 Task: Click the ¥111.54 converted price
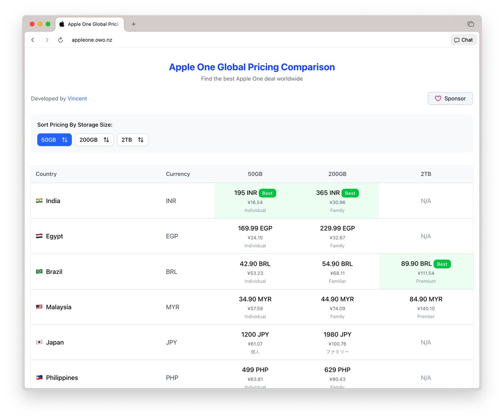click(426, 273)
